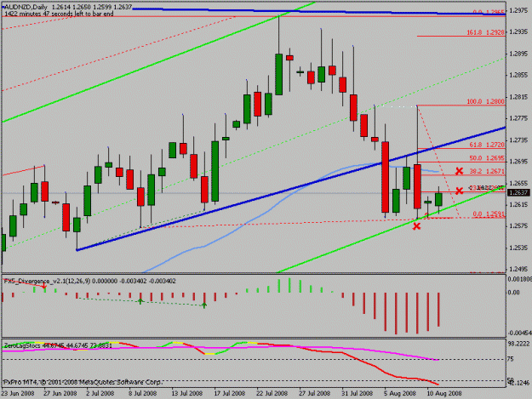Click the 27 Jul 2008 date label
The height and width of the screenshot is (399, 532).
point(315,394)
